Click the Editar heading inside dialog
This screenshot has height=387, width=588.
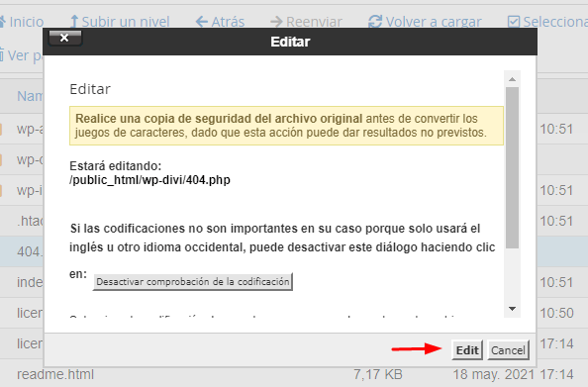click(90, 89)
